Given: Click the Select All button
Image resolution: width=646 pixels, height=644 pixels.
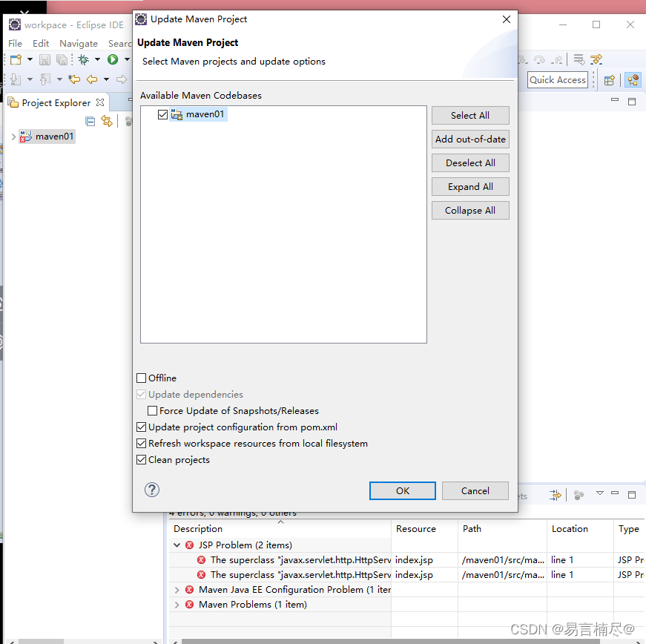Looking at the screenshot, I should pyautogui.click(x=470, y=115).
